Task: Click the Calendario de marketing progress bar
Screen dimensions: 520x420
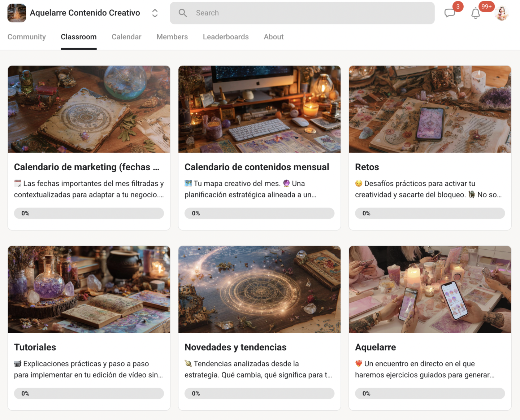Action: (89, 213)
